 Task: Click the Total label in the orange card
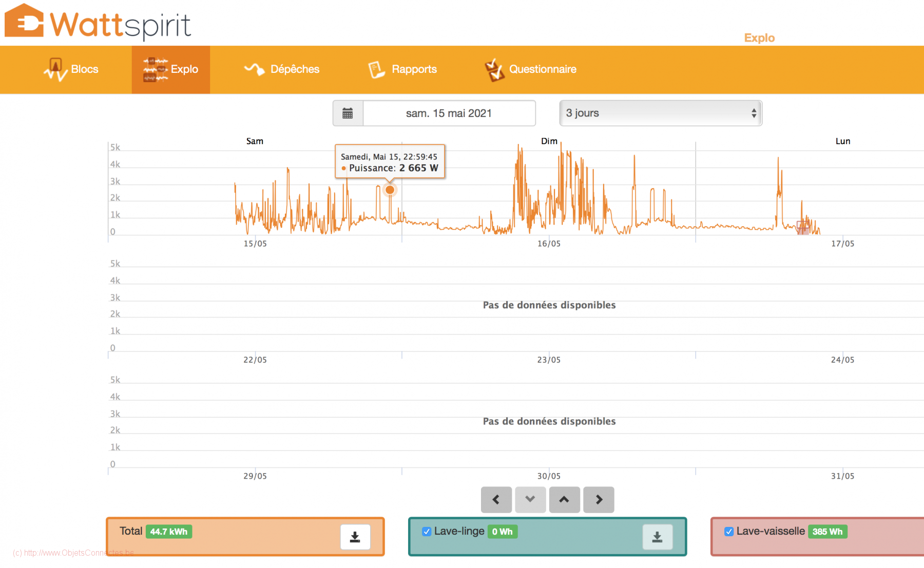pyautogui.click(x=131, y=531)
